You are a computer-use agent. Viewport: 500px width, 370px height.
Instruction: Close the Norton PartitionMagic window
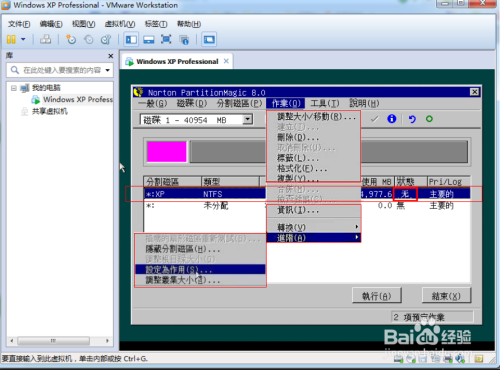(474, 92)
